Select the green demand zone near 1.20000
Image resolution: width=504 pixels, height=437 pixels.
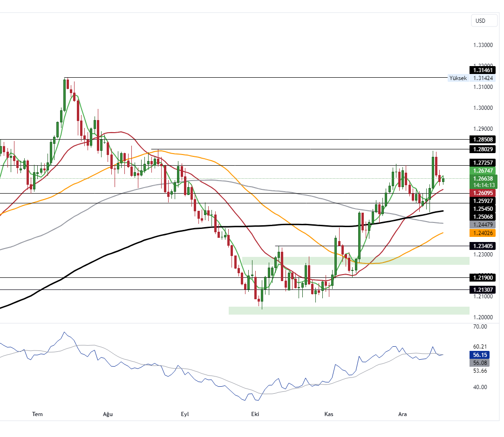click(348, 310)
